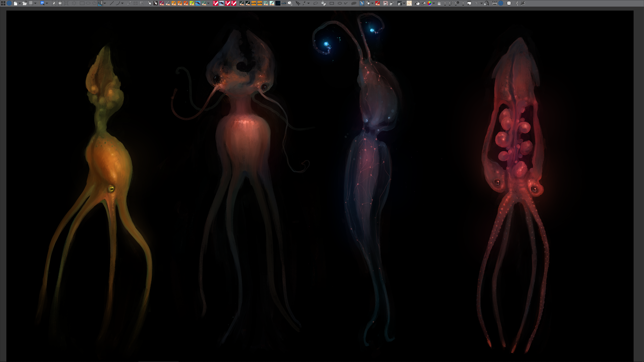The height and width of the screenshot is (362, 644).
Task: Click the wrench preferences icon
Action: [517, 3]
